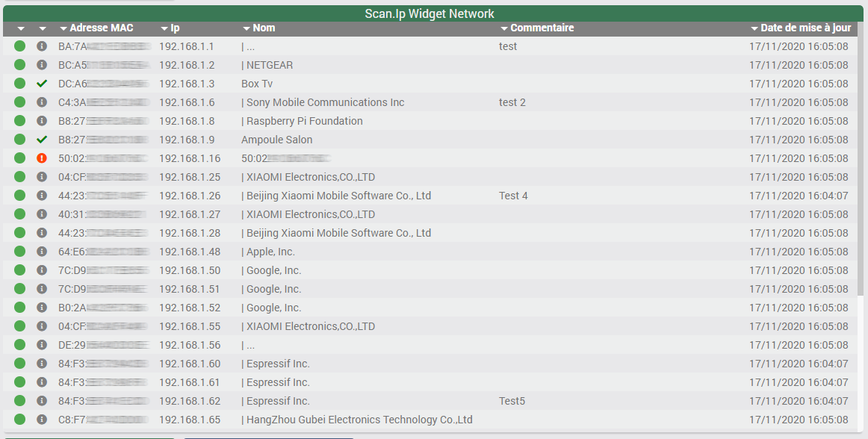Click the green checkmark for Ampoule Salon
Viewport: 868px width, 439px height.
42,140
